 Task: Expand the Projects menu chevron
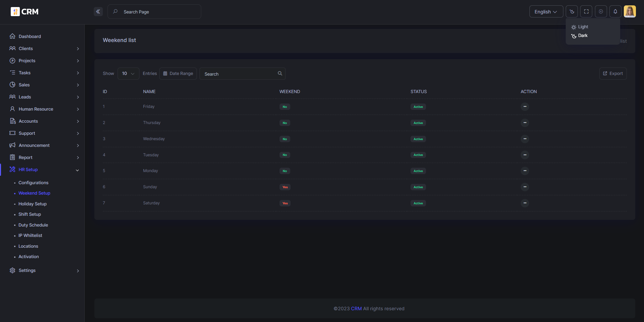point(78,61)
